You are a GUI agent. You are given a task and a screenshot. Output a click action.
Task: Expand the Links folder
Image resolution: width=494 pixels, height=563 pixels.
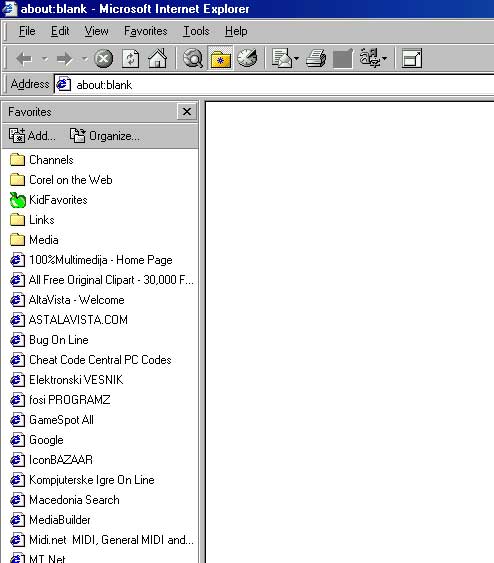point(32,220)
